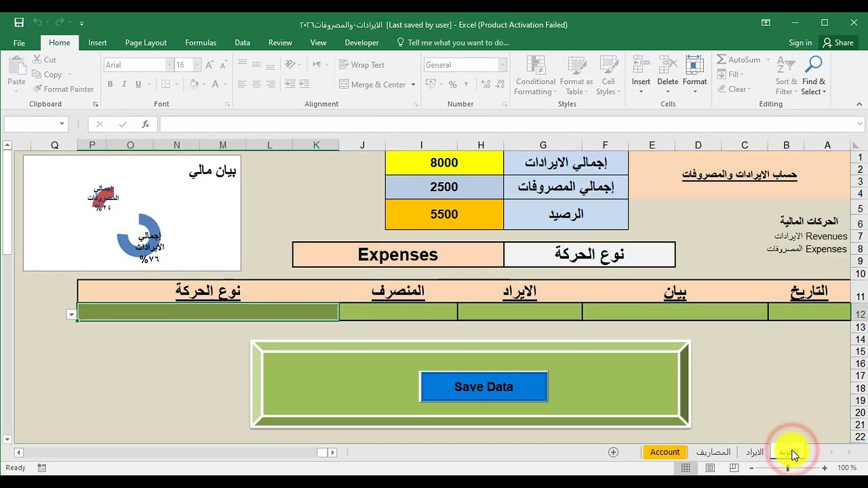Open Sort & Filter menu
The width and height of the screenshot is (868, 488).
786,76
